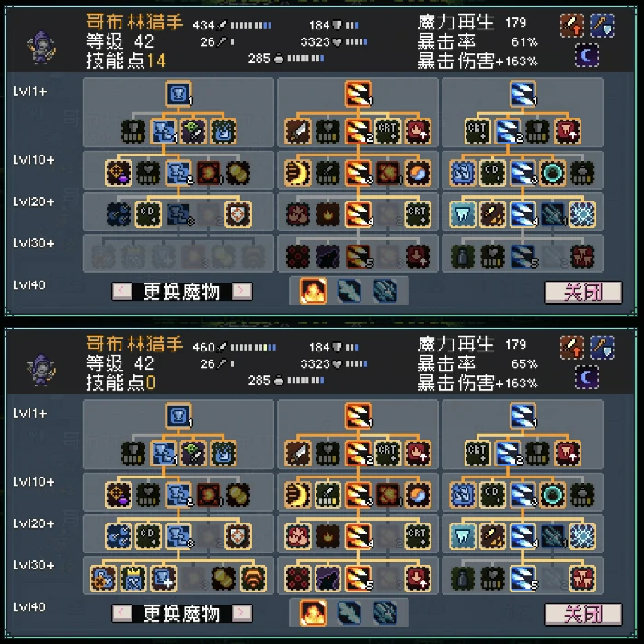Image resolution: width=644 pixels, height=644 pixels.
Task: Click the goblin hunter portrait in 460-attack panel
Action: point(41,370)
